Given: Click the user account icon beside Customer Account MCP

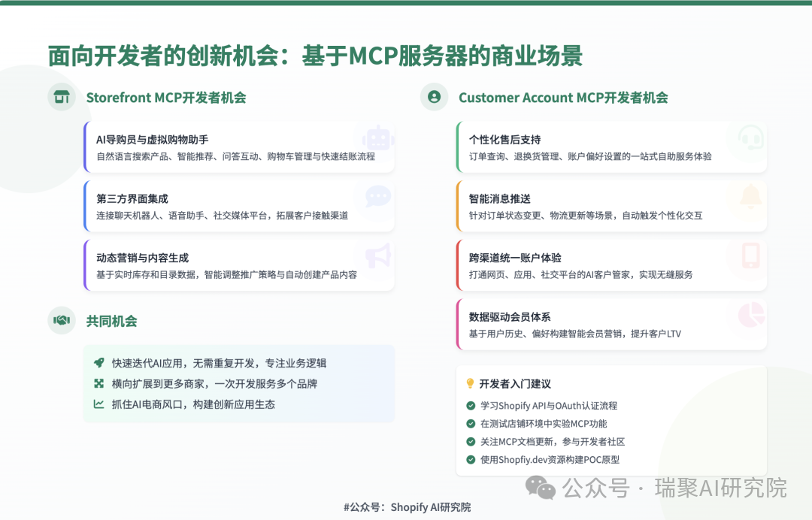Looking at the screenshot, I should click(434, 97).
